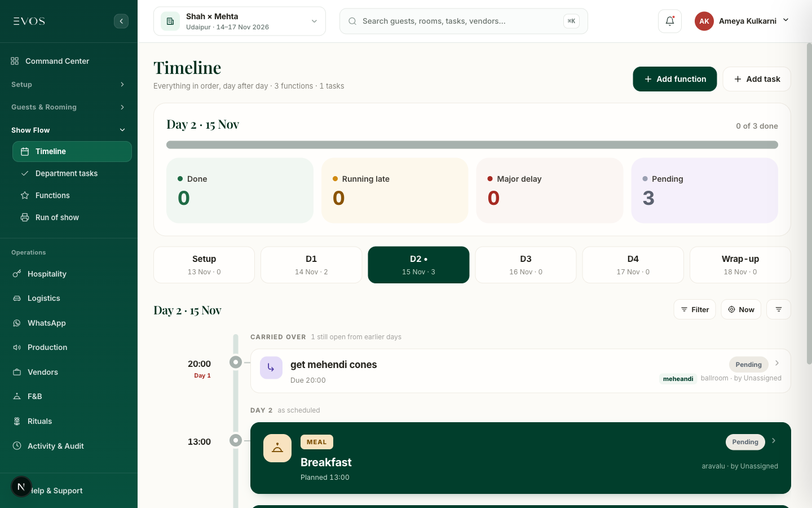Collapse the Show Flow section
812x508 pixels.
(x=69, y=130)
